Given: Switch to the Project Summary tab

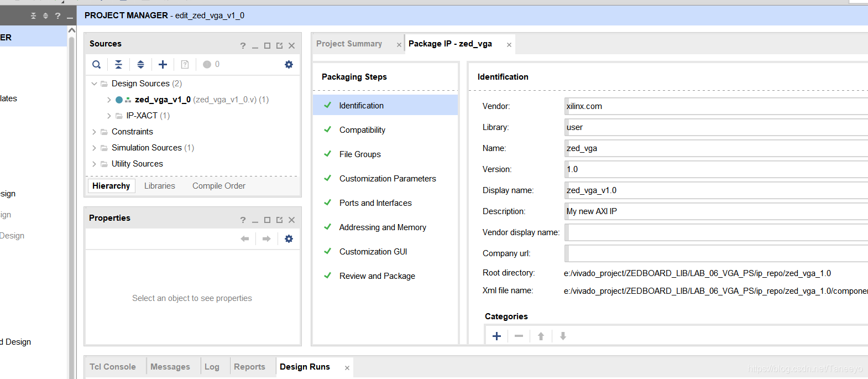Looking at the screenshot, I should pos(349,44).
